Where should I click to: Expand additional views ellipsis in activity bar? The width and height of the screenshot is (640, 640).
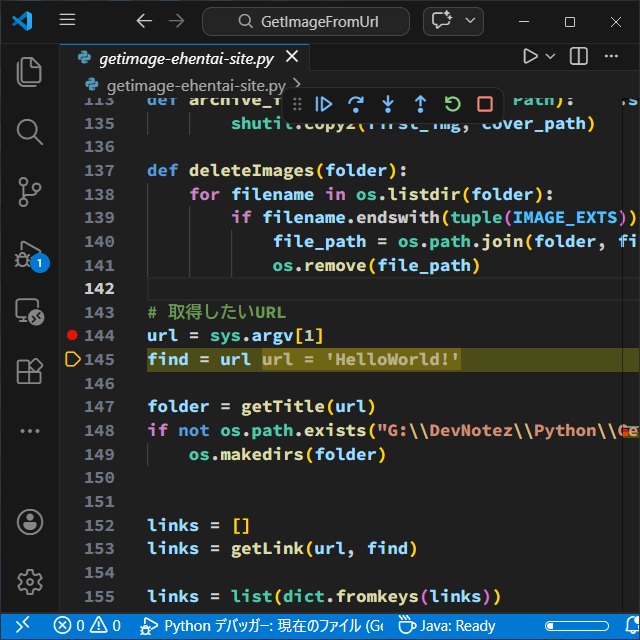click(30, 431)
